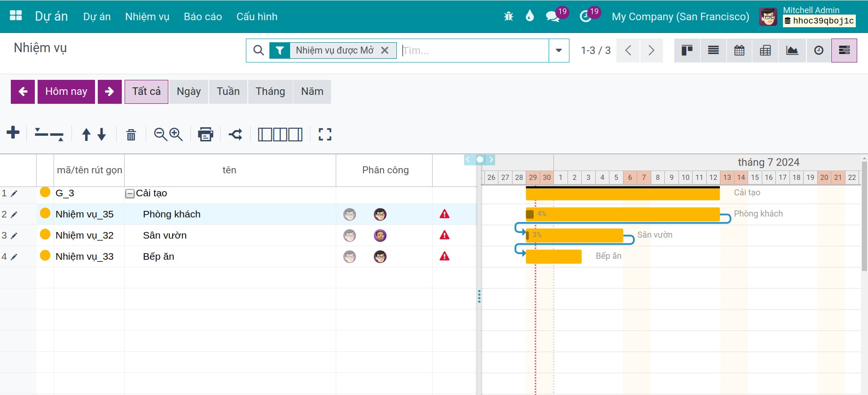
Task: Click the Sân vườn Gantt bar
Action: (x=575, y=235)
